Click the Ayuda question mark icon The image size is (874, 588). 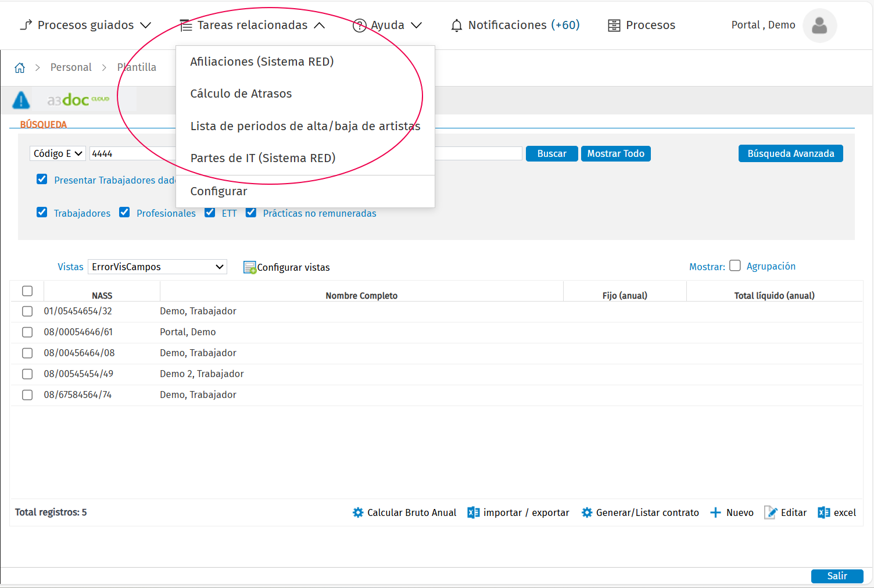[360, 26]
